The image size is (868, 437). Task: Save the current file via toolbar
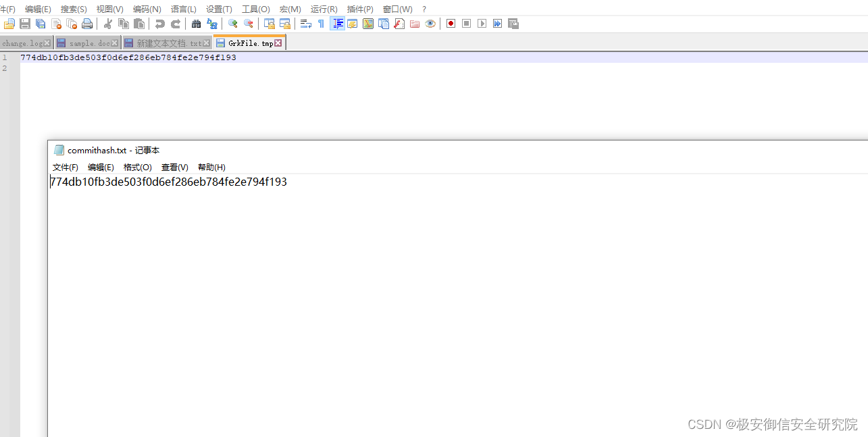pyautogui.click(x=25, y=24)
